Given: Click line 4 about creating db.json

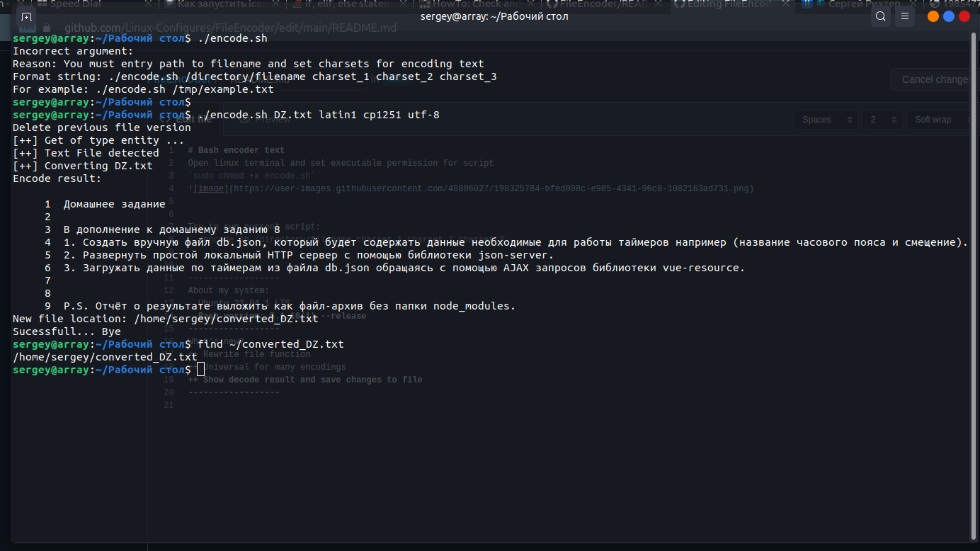Looking at the screenshot, I should (x=515, y=242).
